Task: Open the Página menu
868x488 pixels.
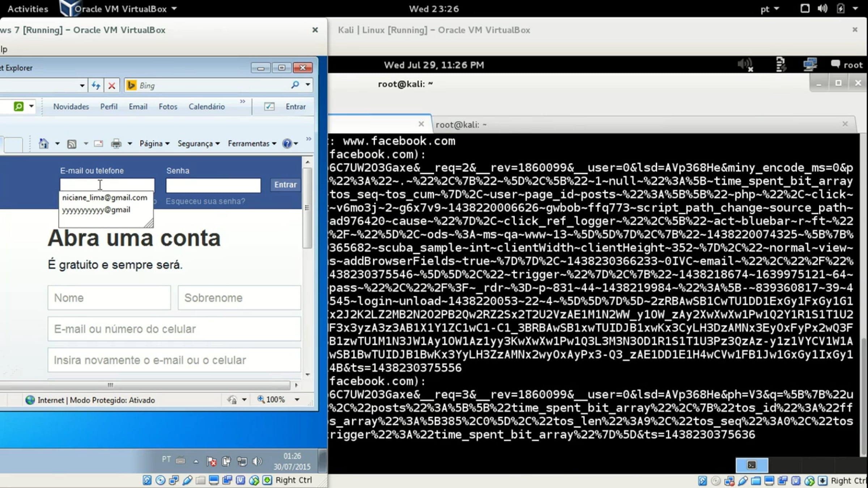Action: click(x=154, y=144)
